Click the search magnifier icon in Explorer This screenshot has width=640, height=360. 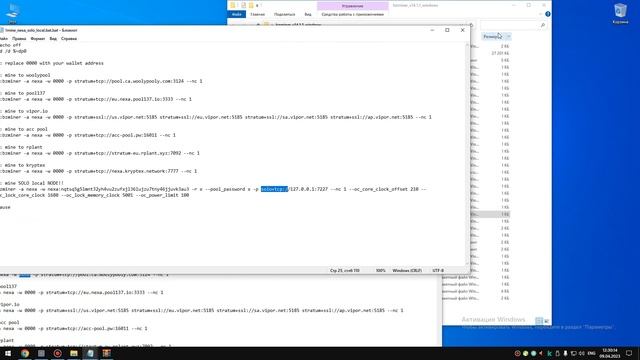click(x=542, y=25)
